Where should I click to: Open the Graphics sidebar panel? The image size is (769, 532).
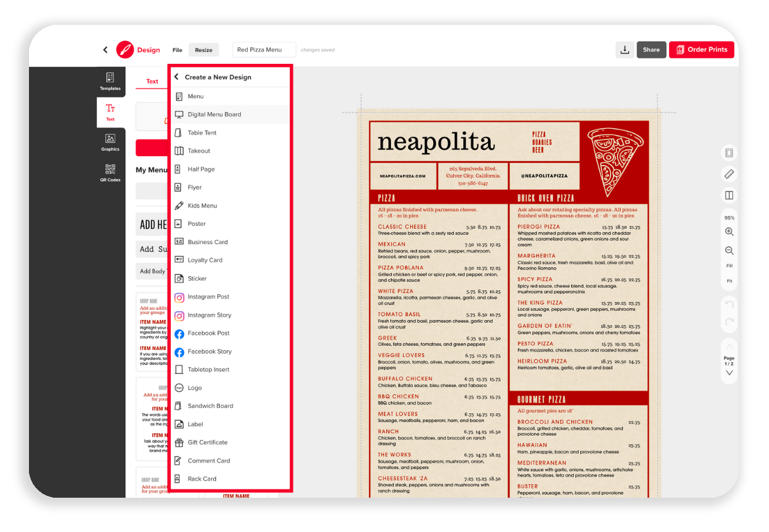tap(110, 142)
